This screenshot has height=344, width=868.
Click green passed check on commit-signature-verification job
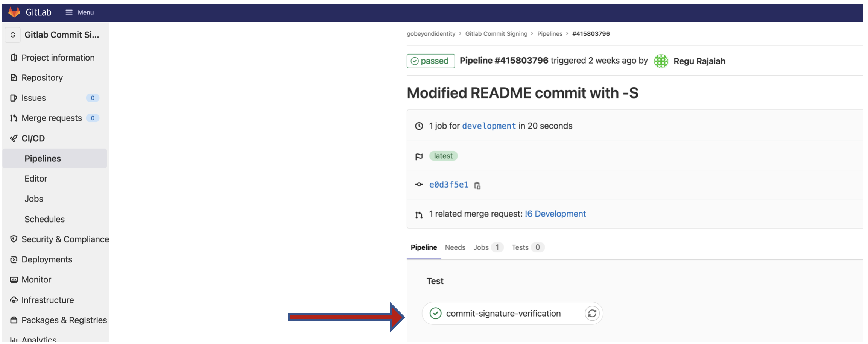435,314
